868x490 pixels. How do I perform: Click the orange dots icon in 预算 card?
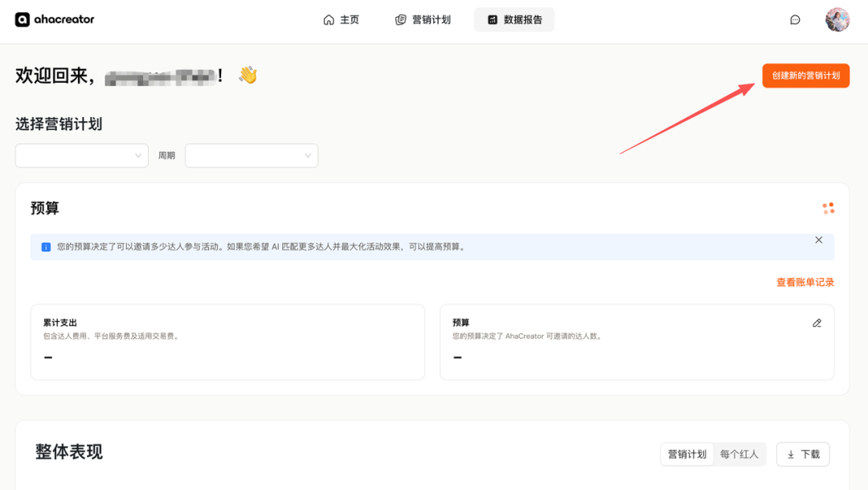pyautogui.click(x=828, y=209)
